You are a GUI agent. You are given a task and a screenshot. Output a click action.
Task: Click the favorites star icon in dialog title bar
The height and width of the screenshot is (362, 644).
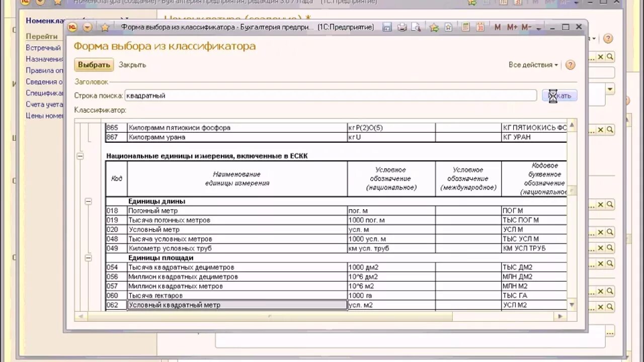105,27
